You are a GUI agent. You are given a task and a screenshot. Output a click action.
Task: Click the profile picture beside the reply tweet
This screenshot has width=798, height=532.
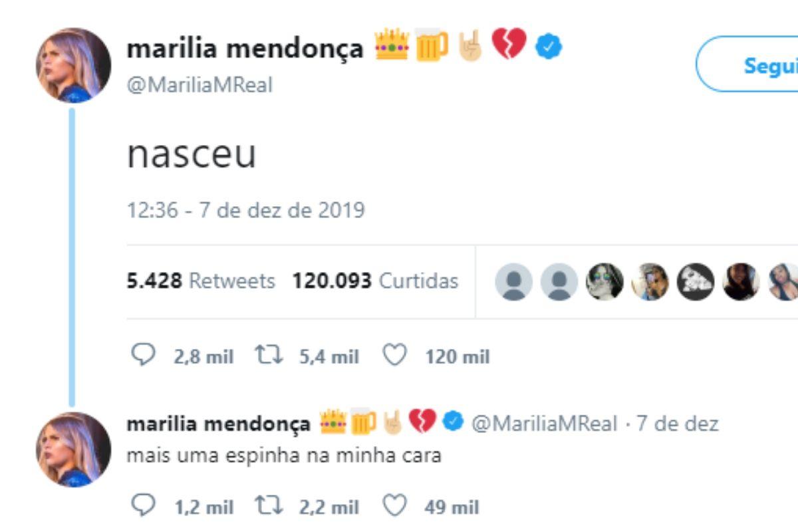tap(73, 450)
